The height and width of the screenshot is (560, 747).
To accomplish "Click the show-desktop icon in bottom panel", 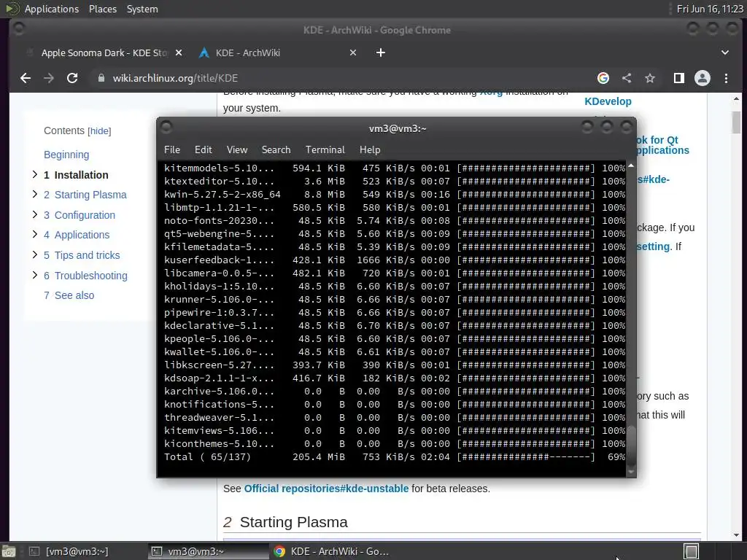I will pos(8,551).
